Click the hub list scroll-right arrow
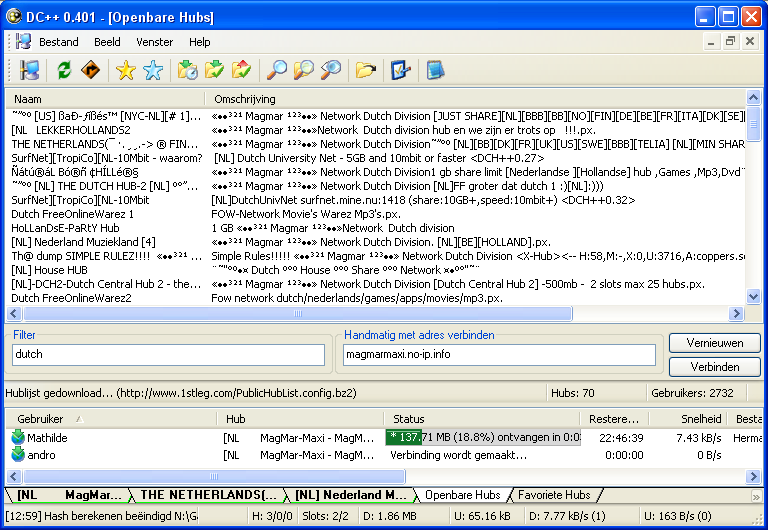 [x=736, y=313]
